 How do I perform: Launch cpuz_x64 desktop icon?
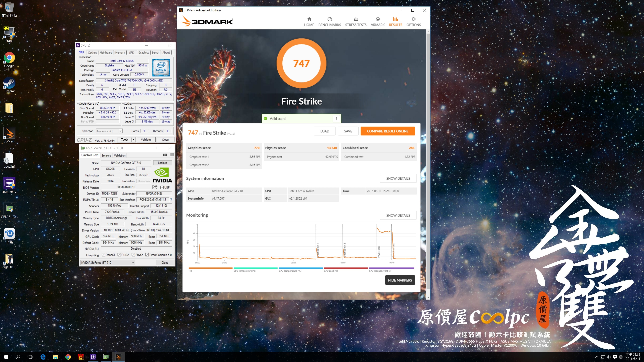pos(9,185)
